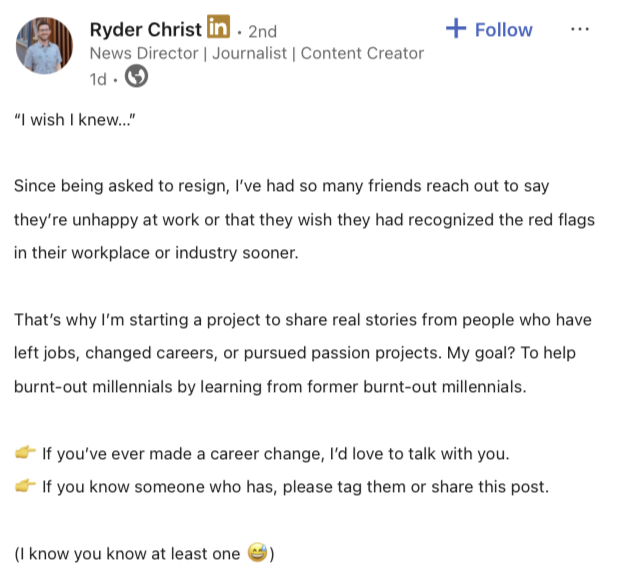The image size is (618, 575).
Task: Open Ryder Christ's profile photo
Action: pyautogui.click(x=45, y=46)
